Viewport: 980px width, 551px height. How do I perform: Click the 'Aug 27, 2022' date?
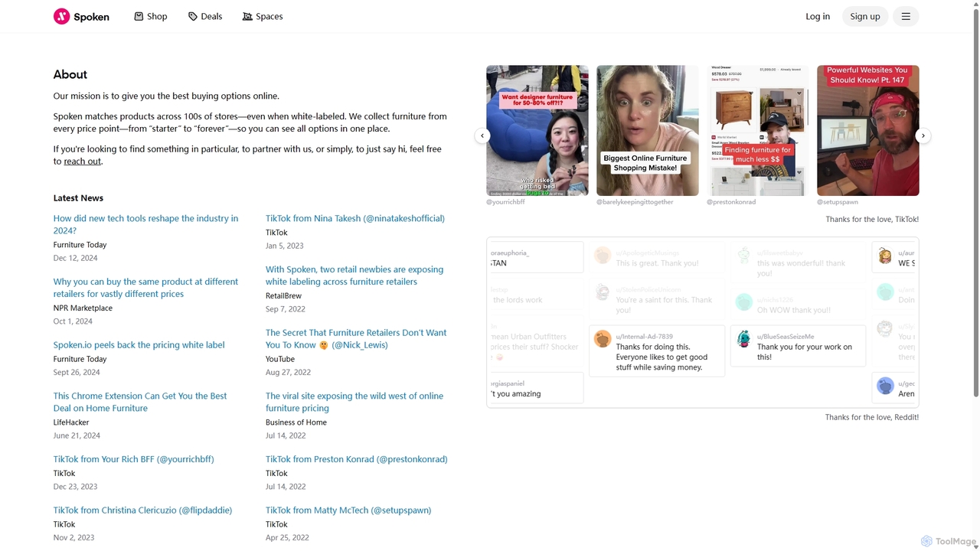pos(288,372)
